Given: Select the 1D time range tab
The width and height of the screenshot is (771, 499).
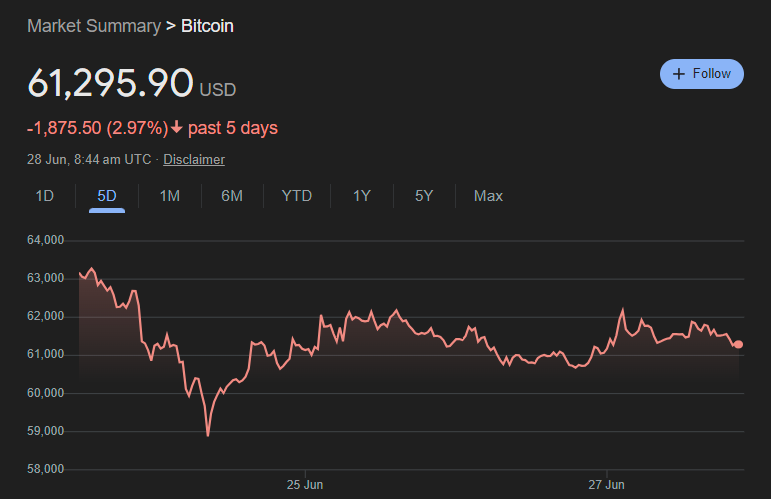Looking at the screenshot, I should click(44, 196).
